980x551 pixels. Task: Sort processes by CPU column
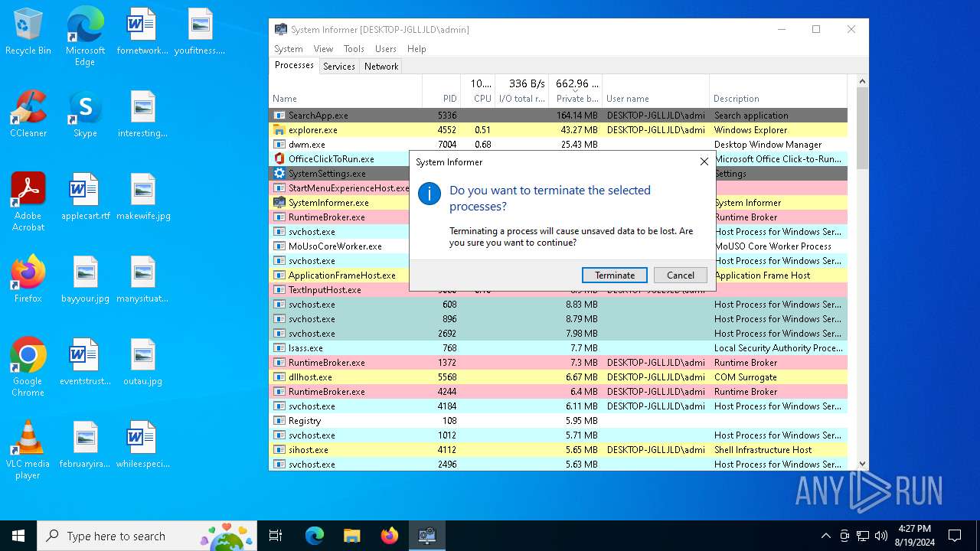coord(478,91)
